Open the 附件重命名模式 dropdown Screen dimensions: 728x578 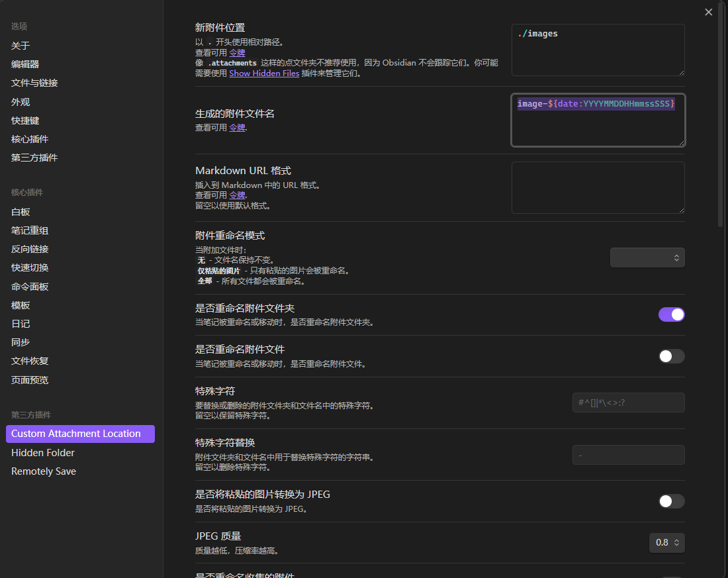pyautogui.click(x=647, y=257)
